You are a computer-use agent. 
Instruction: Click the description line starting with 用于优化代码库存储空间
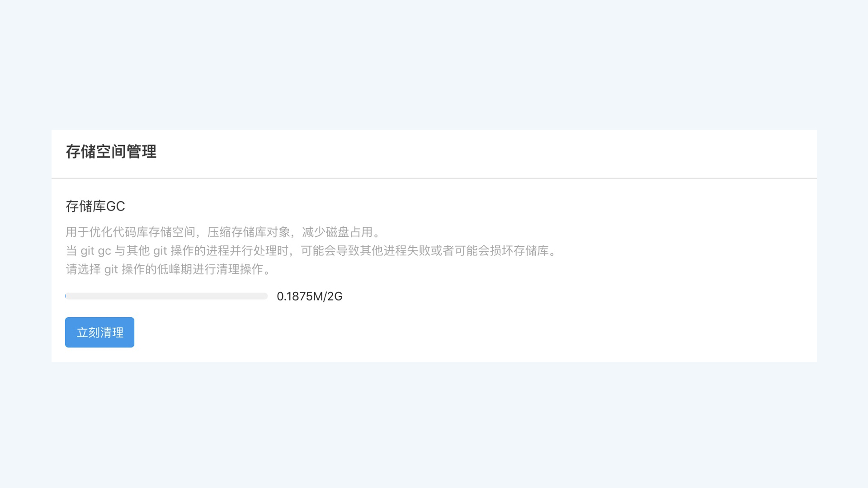tap(225, 232)
